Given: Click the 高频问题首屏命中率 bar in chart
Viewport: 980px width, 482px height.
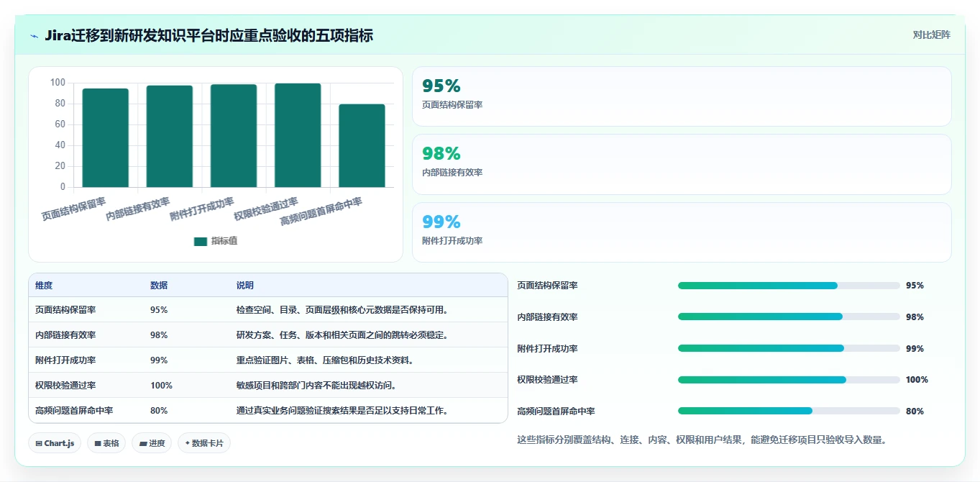Looking at the screenshot, I should click(x=362, y=146).
